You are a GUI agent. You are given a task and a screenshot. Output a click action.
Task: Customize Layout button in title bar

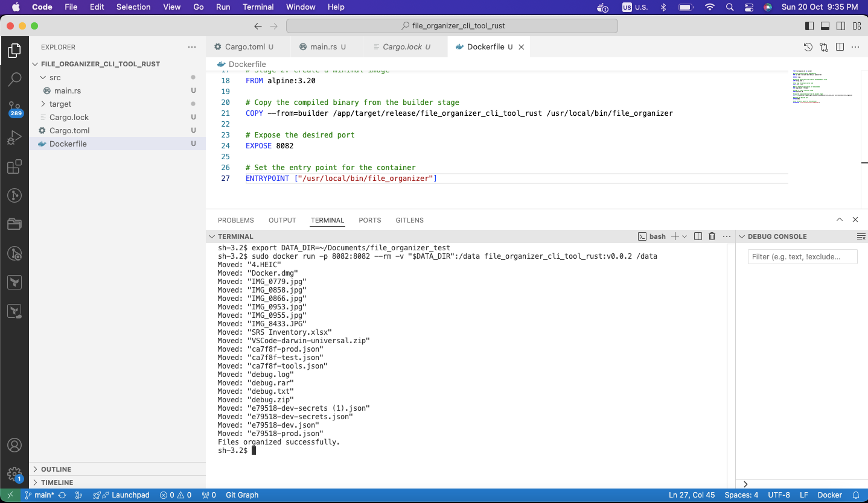pos(857,26)
